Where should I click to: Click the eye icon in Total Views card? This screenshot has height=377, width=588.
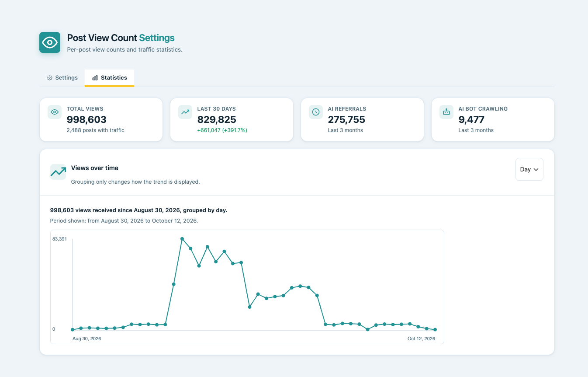point(55,112)
